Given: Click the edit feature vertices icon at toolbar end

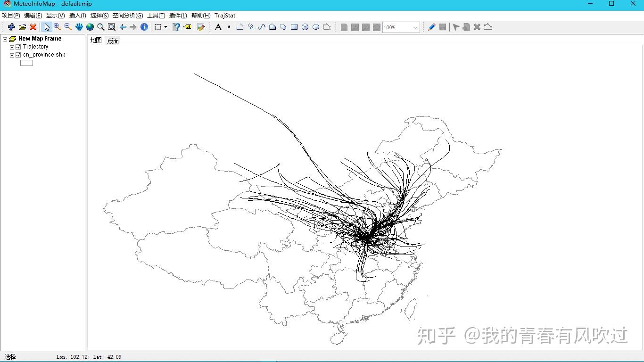Looking at the screenshot, I should (488, 27).
